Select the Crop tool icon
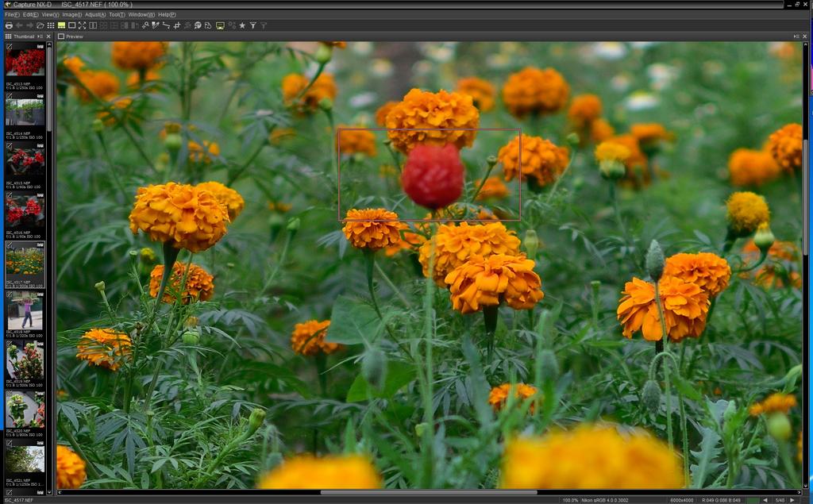 [x=176, y=25]
